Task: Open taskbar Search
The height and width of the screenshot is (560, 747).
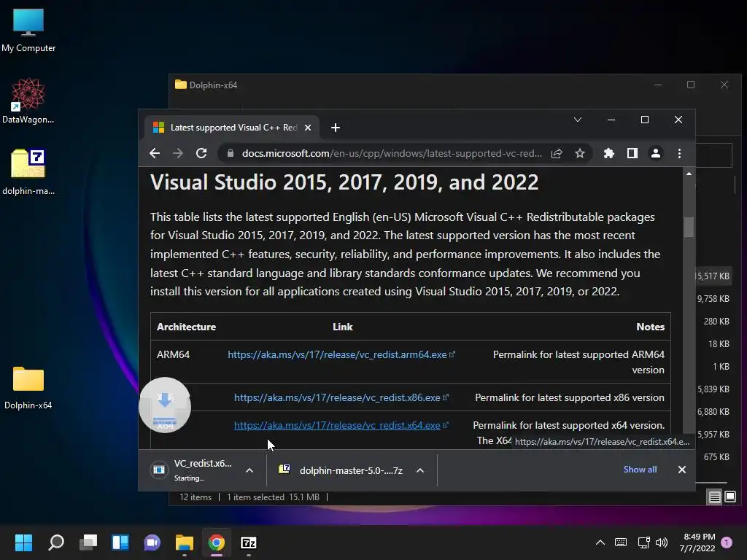Action: 55,542
